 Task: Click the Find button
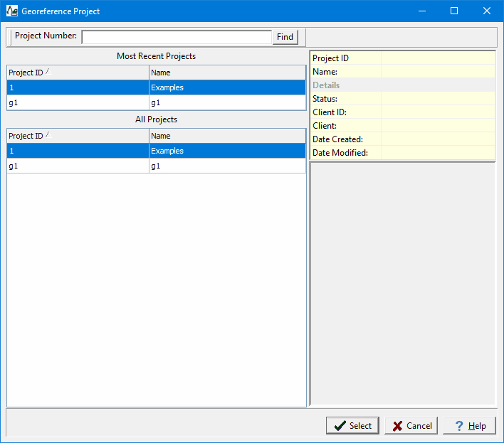click(285, 37)
